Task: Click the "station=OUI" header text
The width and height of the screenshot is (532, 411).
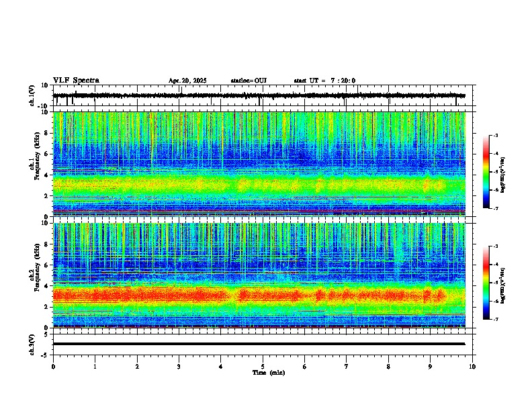Action: 249,81
